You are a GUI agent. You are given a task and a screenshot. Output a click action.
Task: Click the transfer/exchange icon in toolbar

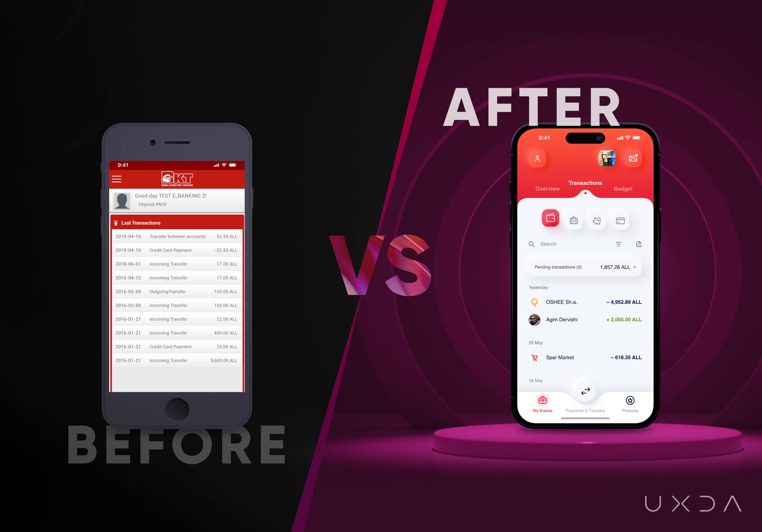(x=585, y=391)
